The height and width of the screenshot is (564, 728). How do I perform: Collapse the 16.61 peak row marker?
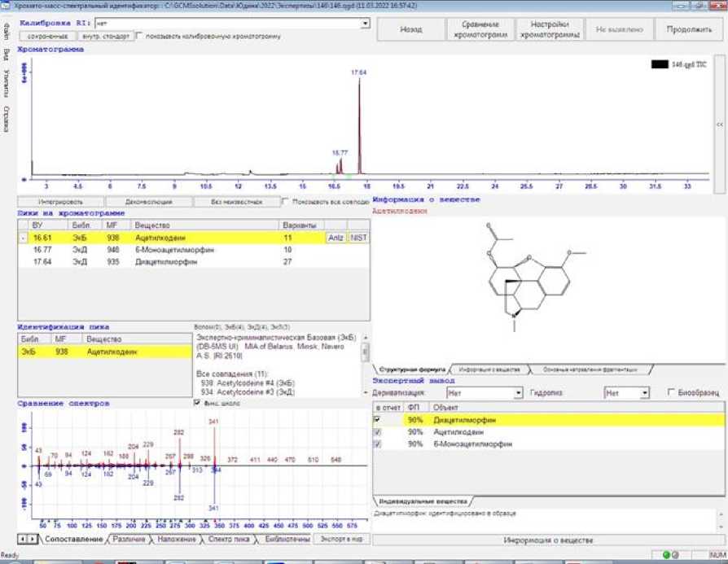point(22,238)
